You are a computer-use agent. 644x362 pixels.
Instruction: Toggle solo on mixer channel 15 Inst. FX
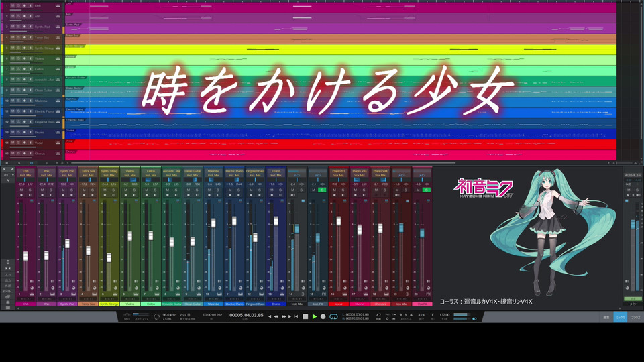coord(322,190)
